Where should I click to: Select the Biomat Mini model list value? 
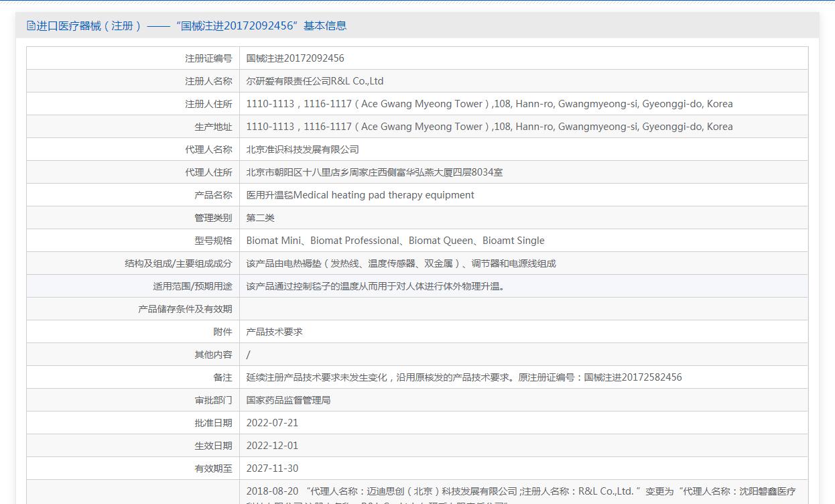point(395,241)
